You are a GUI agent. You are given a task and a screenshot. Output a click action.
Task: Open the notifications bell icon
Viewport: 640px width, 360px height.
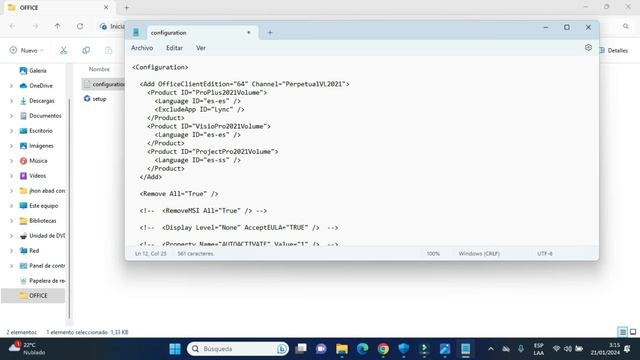click(627, 349)
